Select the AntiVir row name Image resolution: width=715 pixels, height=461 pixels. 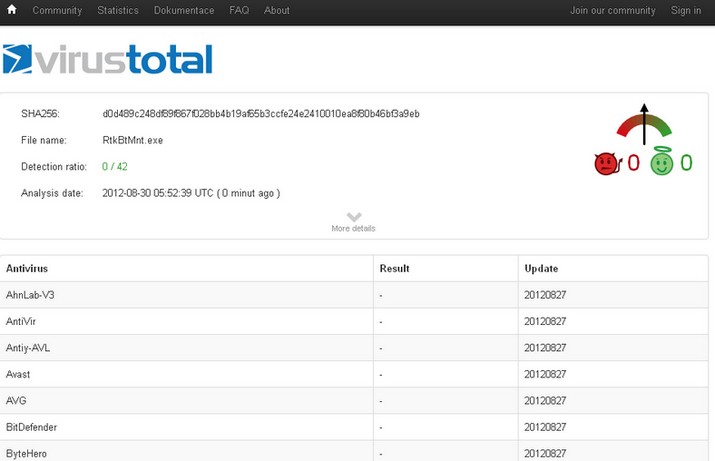click(x=21, y=321)
